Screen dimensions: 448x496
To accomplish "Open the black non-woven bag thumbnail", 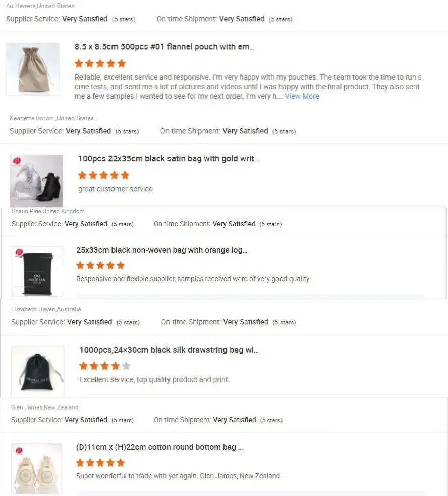I will (37, 271).
